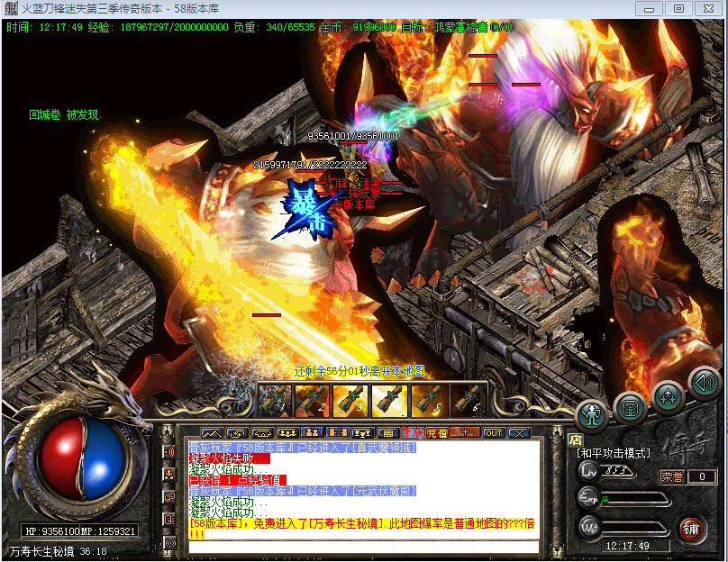
Task: Click the 回城卷 被发现 green notice
Action: [65, 114]
